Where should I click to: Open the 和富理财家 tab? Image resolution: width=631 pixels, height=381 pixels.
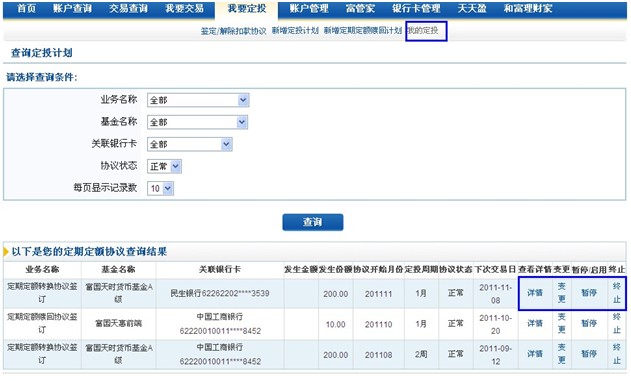(528, 8)
